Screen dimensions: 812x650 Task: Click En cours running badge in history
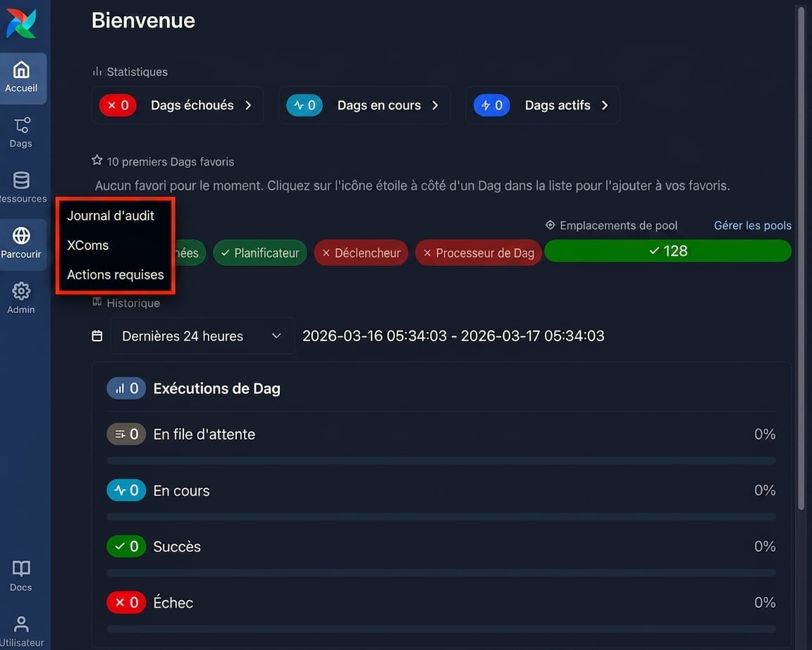tap(126, 490)
